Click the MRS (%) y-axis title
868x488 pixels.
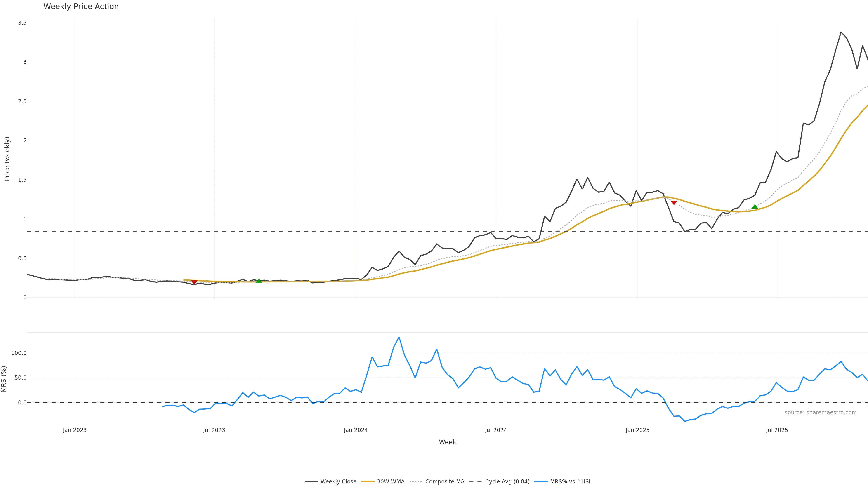[4, 379]
